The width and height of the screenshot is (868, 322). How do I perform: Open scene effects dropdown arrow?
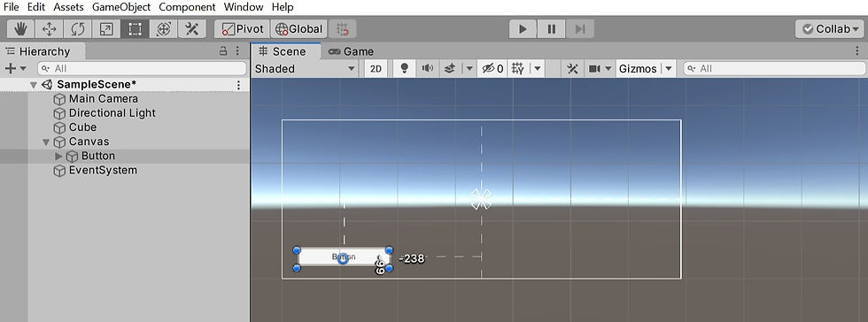(x=469, y=69)
